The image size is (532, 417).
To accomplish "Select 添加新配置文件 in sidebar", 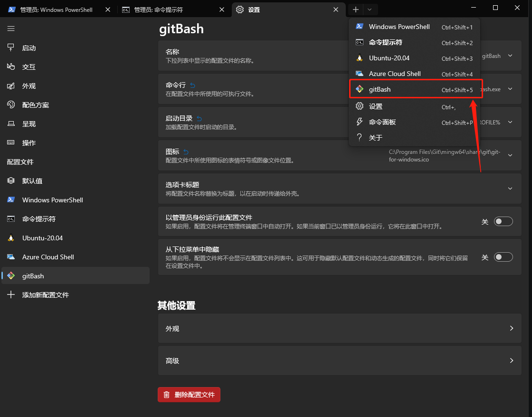I will point(76,295).
